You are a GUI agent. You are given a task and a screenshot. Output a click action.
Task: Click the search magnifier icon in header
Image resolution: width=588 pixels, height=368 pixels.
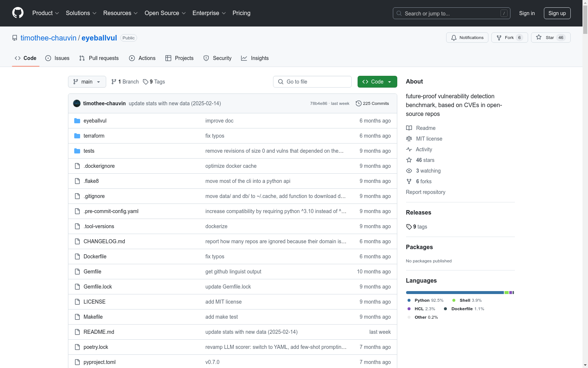(399, 13)
